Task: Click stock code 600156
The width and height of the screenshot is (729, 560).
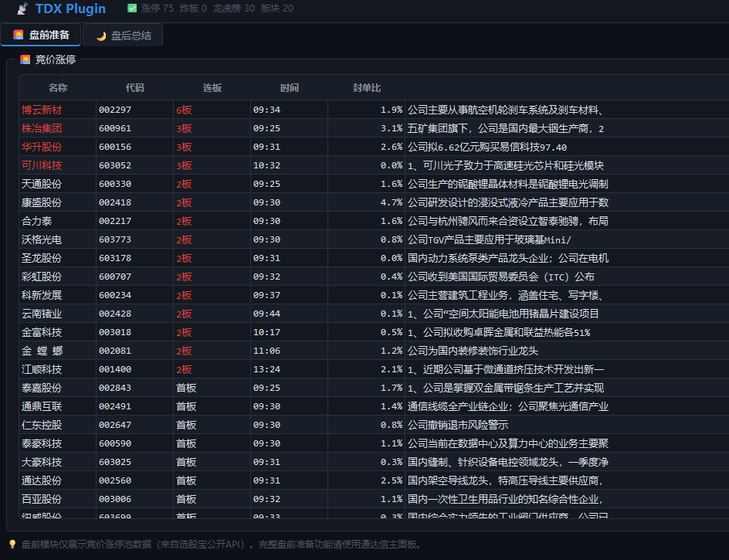Action: 115,147
